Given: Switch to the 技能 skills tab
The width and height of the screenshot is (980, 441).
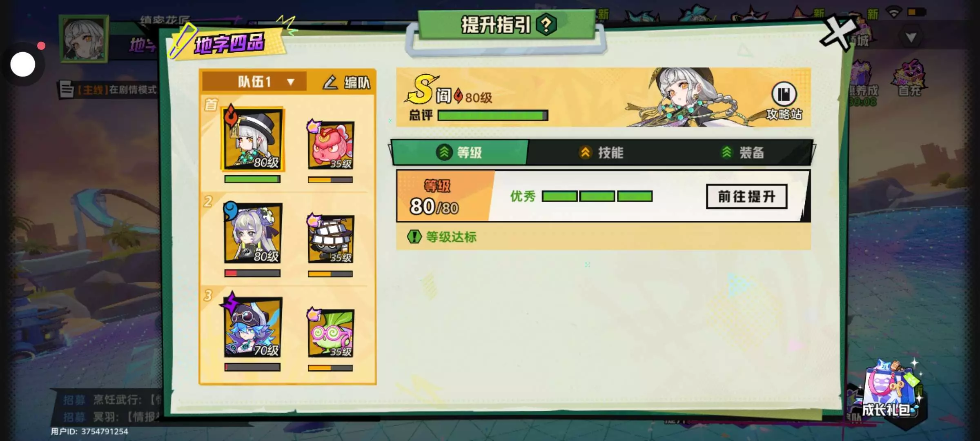Looking at the screenshot, I should pyautogui.click(x=601, y=153).
